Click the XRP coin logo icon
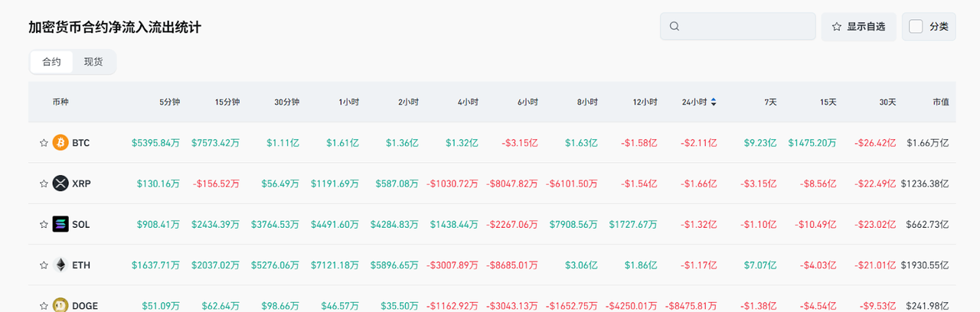Screen dimensions: 980x312 [x=60, y=184]
